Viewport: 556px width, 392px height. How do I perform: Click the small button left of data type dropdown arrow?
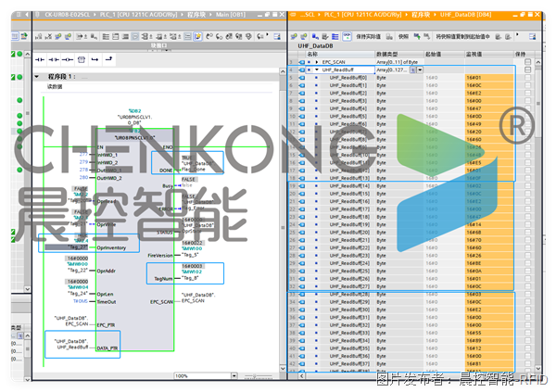pyautogui.click(x=412, y=70)
